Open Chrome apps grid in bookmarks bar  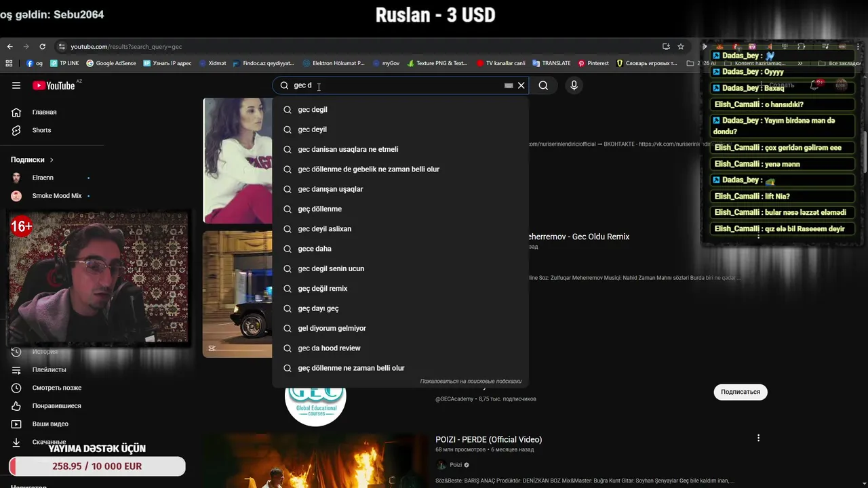tap(9, 63)
